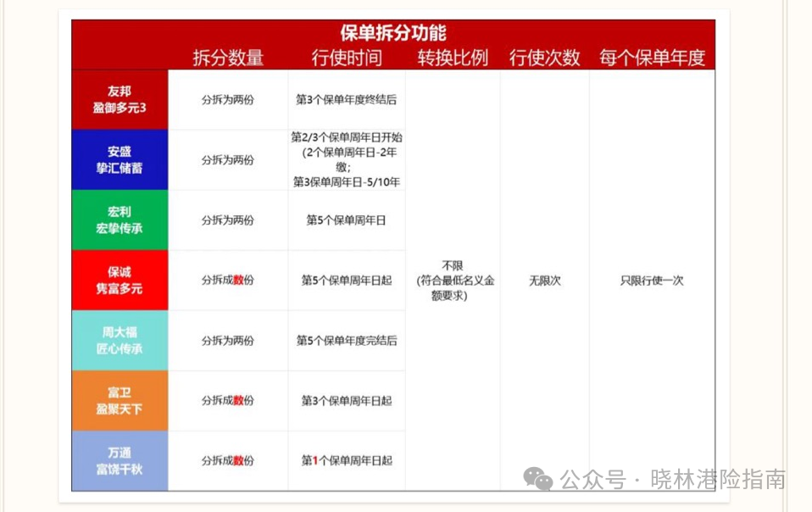This screenshot has height=512, width=812.
Task: Click the 行使次数 column header
Action: coord(544,58)
